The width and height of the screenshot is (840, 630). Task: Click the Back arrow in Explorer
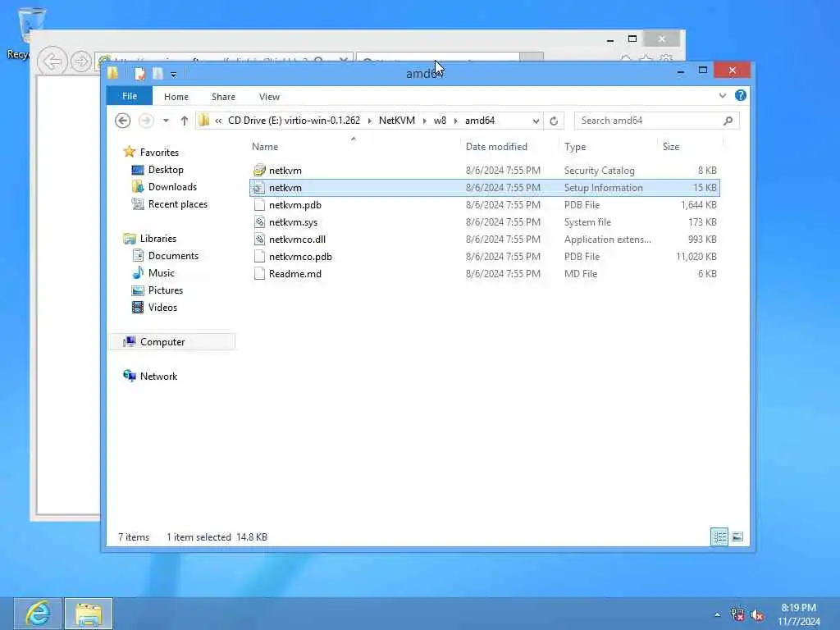click(123, 121)
